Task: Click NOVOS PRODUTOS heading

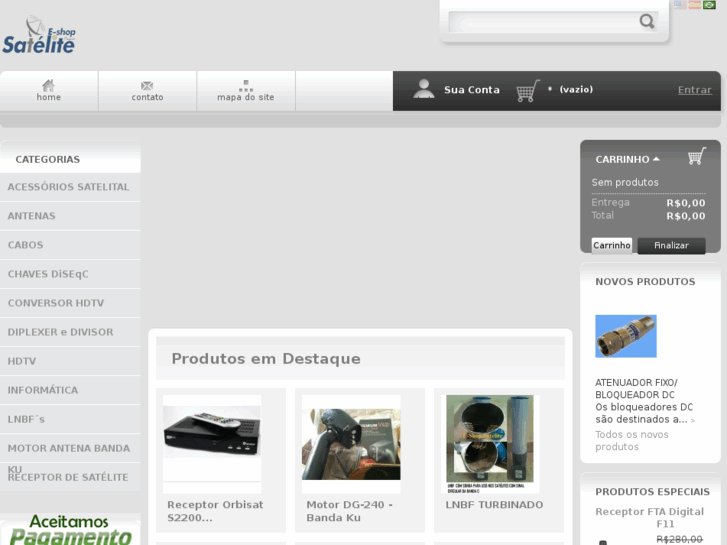Action: (x=645, y=282)
